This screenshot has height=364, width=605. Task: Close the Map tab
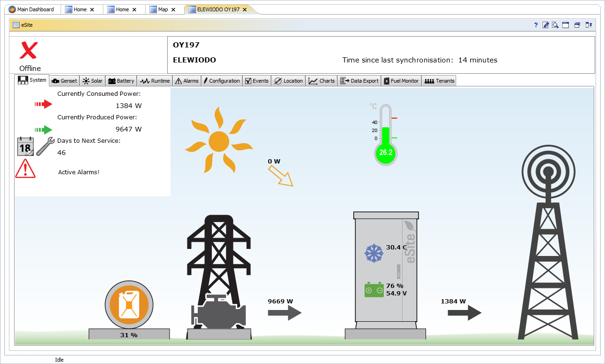click(x=173, y=9)
